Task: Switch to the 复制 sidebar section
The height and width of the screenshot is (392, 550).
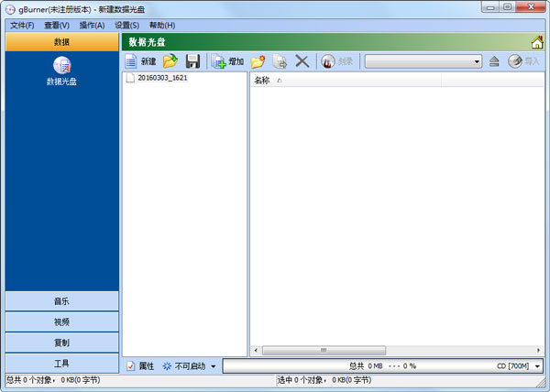Action: click(x=61, y=343)
